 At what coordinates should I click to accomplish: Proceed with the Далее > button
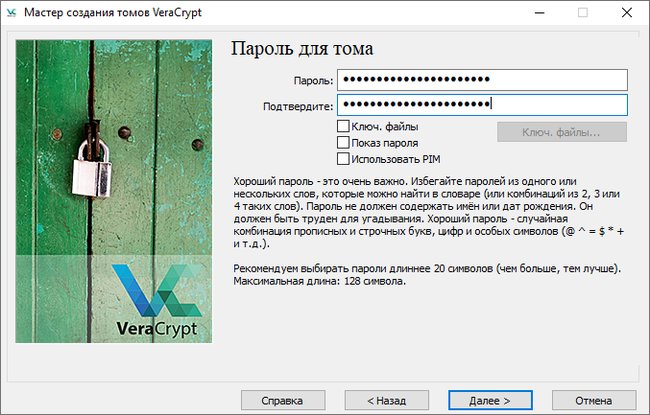pyautogui.click(x=490, y=400)
